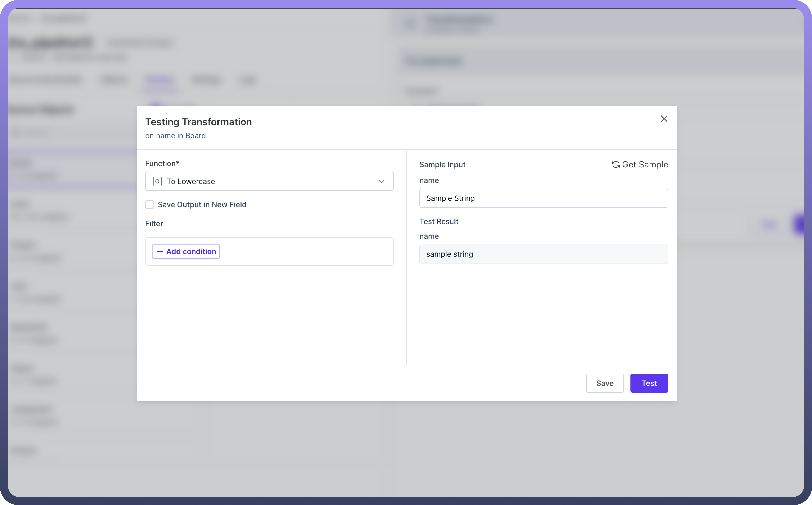Run the transformation with Test button

pos(649,383)
